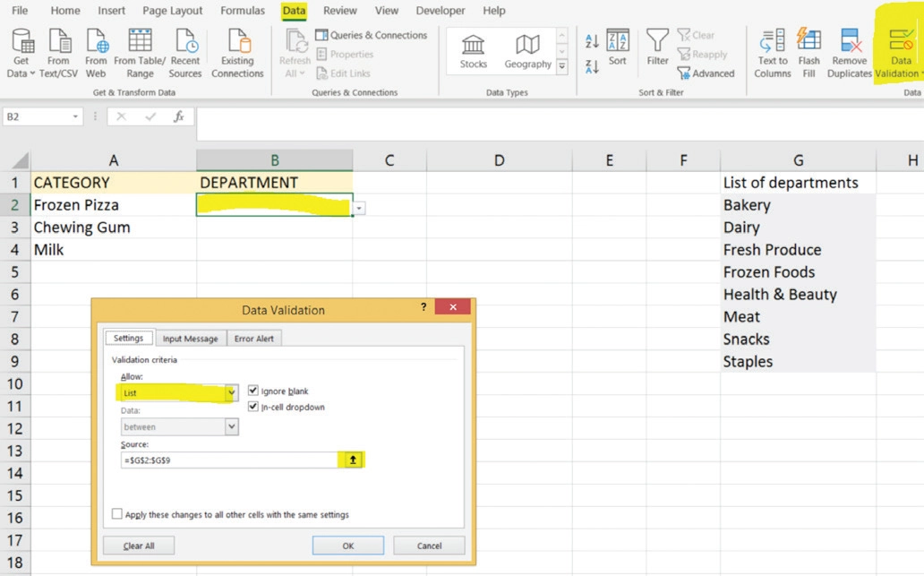Screen dimensions: 924x576
Task: Click Remove Duplicates
Action: tap(849, 54)
